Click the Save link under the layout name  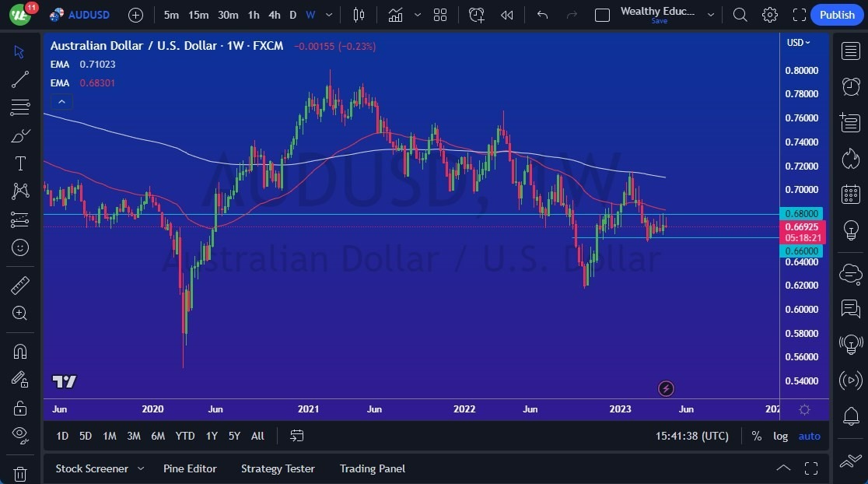pyautogui.click(x=659, y=21)
